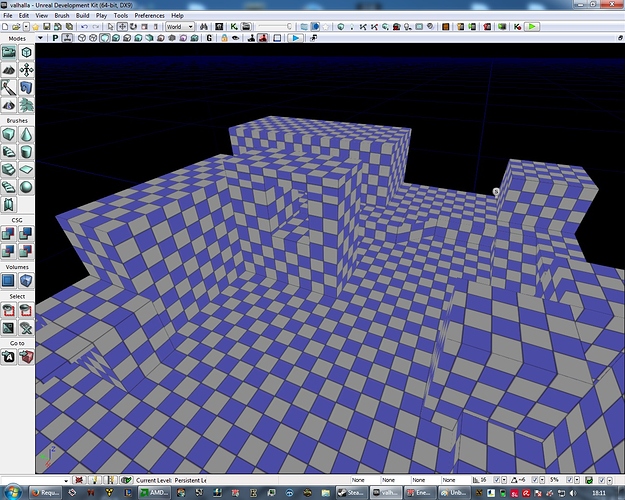Click the CSG Add icon
This screenshot has width=625, height=500.
(x=9, y=232)
